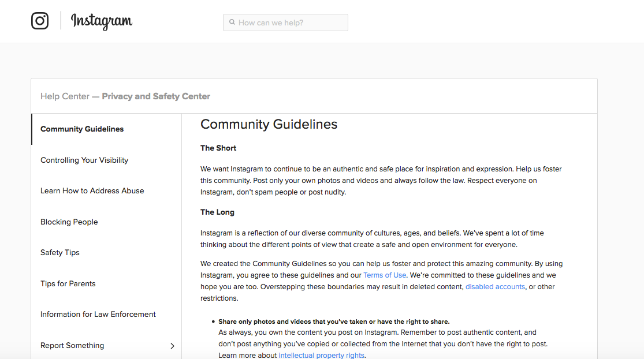Open Tips for Parents section
Viewport: 644px width, 359px height.
pos(106,283)
